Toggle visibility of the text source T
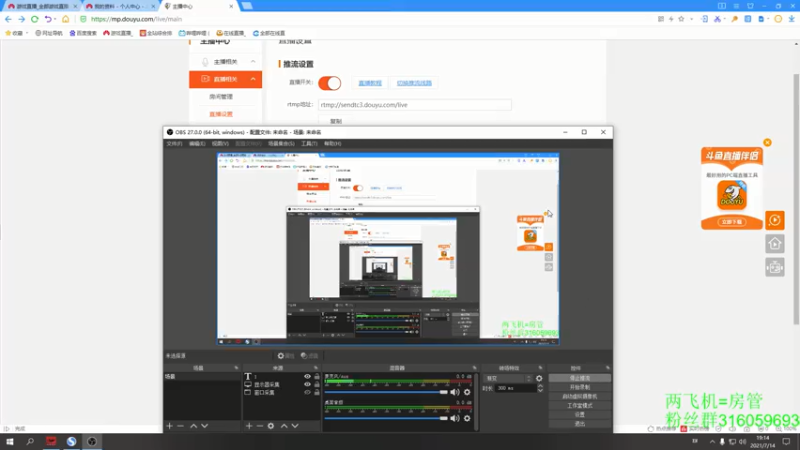 point(307,377)
